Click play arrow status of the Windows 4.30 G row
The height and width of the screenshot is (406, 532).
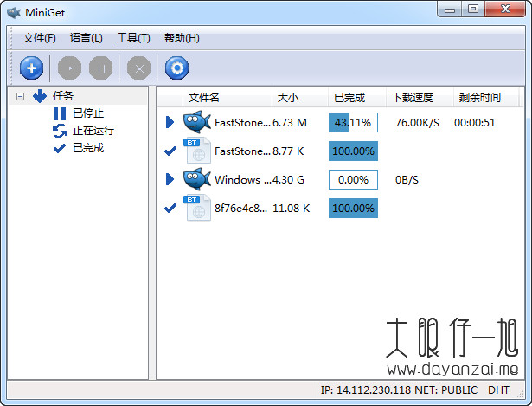pyautogui.click(x=170, y=179)
